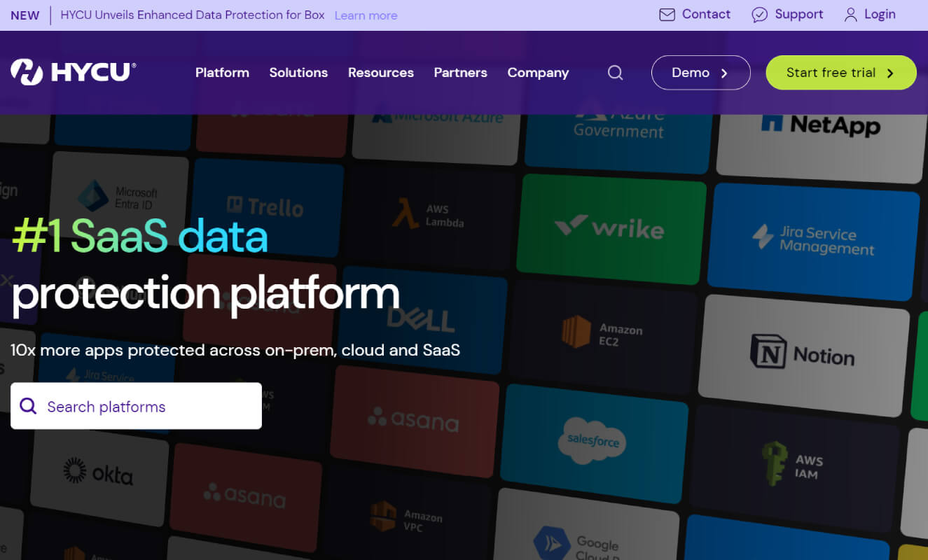Click the HYCU logo
928x560 pixels.
click(74, 72)
